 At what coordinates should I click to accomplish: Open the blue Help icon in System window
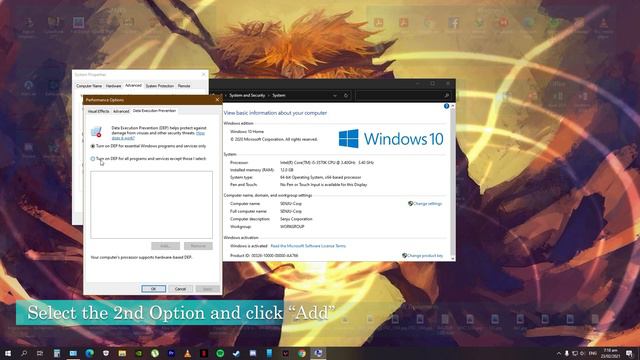tap(447, 106)
